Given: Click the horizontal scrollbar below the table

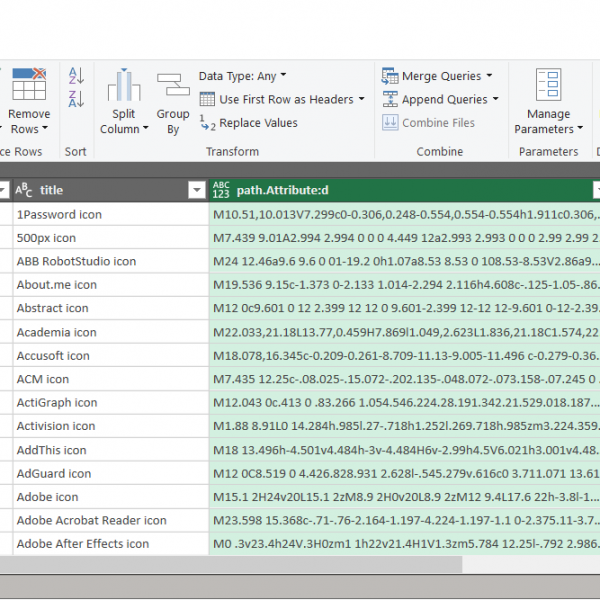Looking at the screenshot, I should [231, 565].
